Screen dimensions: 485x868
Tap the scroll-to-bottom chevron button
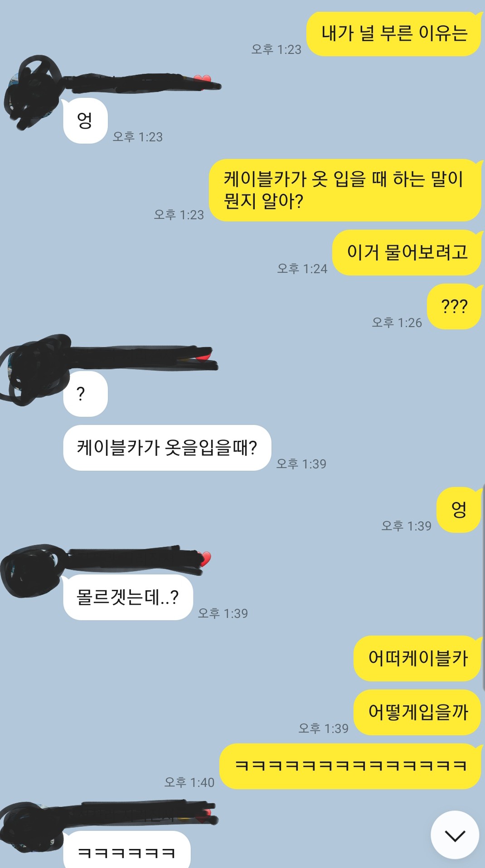[455, 835]
